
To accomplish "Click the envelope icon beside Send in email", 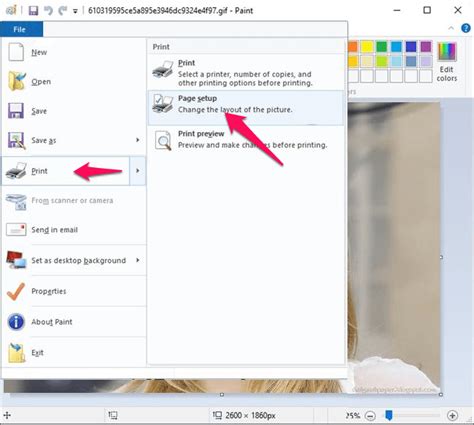I will [x=16, y=230].
